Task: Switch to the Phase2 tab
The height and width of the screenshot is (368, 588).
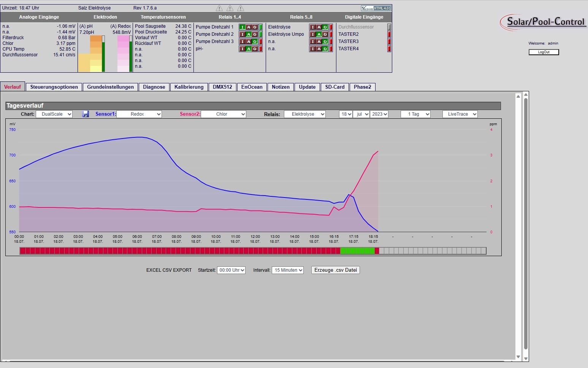Action: pos(362,87)
